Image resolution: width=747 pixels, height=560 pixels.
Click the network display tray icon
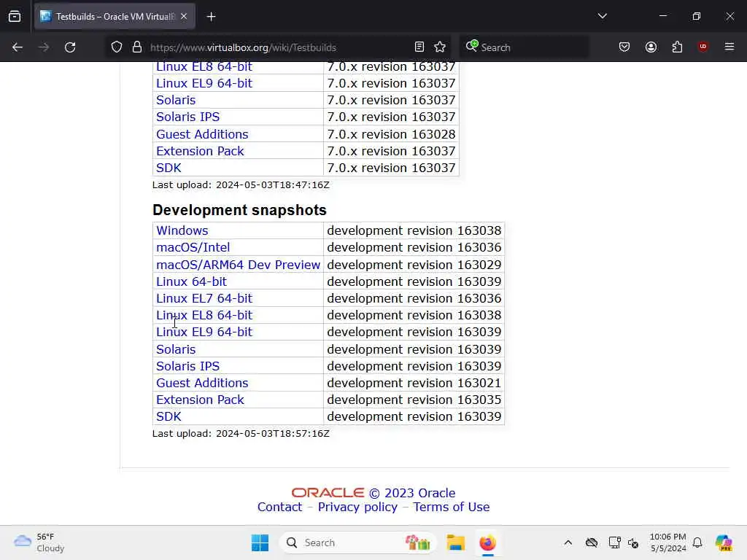pyautogui.click(x=614, y=542)
